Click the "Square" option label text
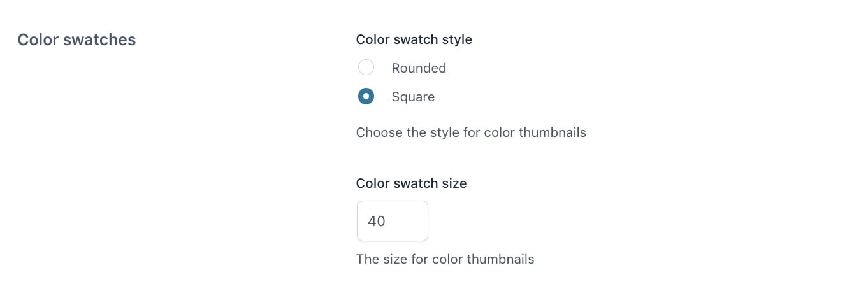This screenshot has width=868, height=298. pyautogui.click(x=413, y=97)
